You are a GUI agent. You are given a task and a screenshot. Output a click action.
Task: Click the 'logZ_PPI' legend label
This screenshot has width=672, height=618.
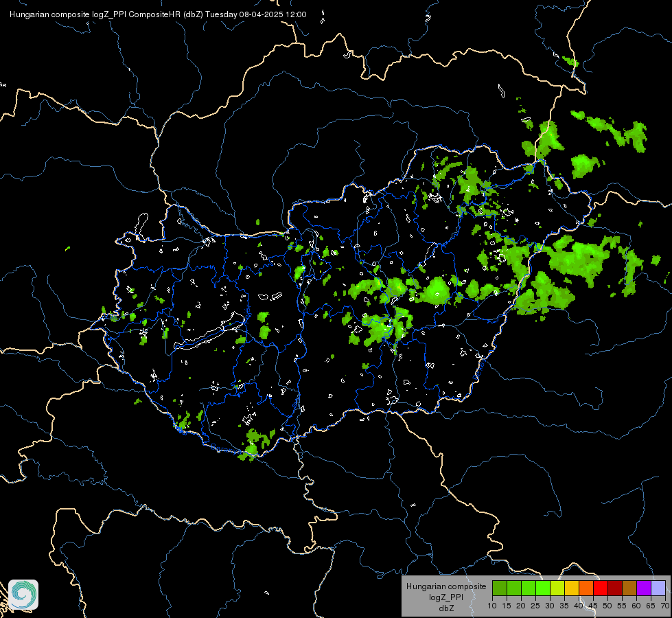pos(446,597)
